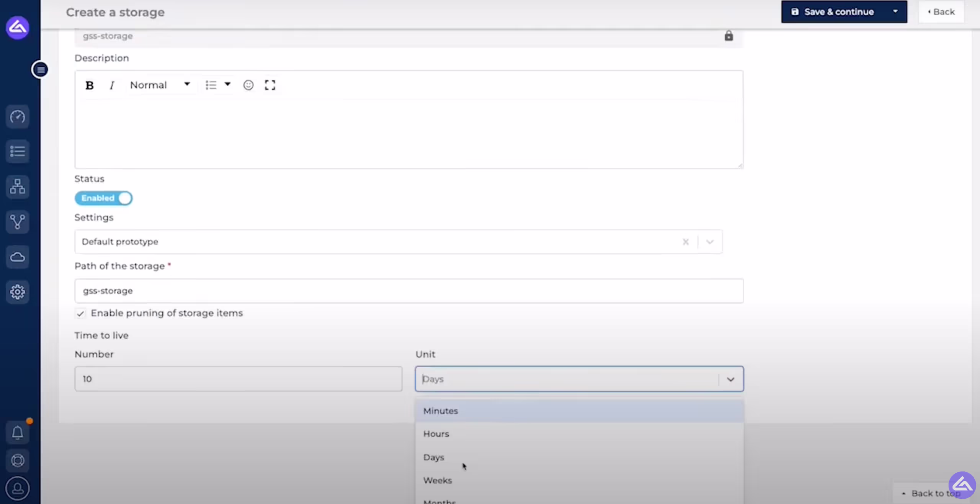Collapse sidebar with the round menu button

point(41,70)
